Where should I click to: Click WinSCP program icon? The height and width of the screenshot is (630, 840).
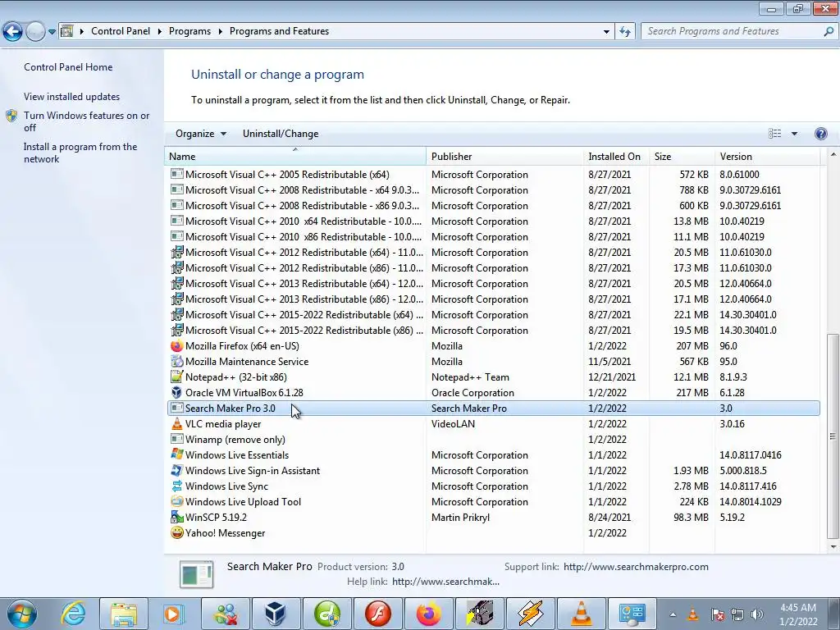(x=176, y=518)
